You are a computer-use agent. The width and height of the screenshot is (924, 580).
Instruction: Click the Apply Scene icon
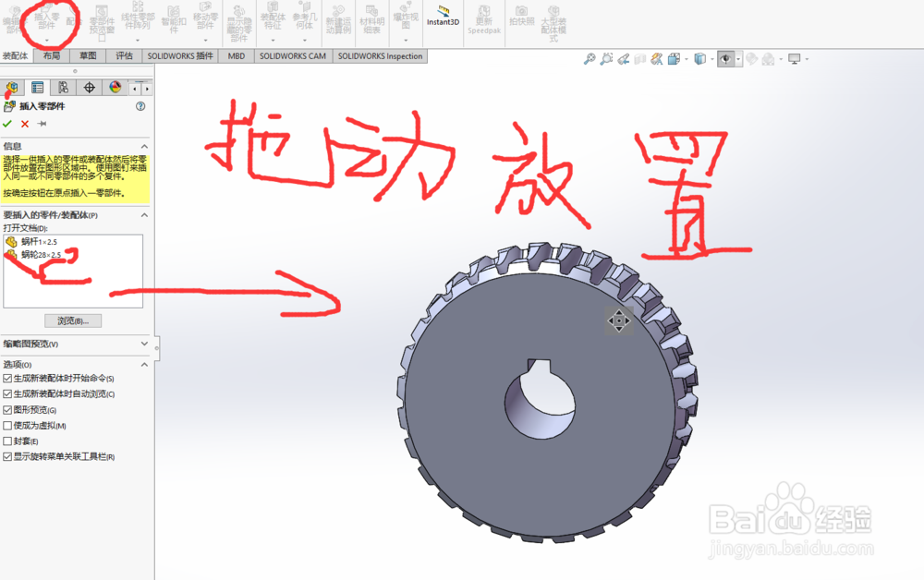pos(768,59)
